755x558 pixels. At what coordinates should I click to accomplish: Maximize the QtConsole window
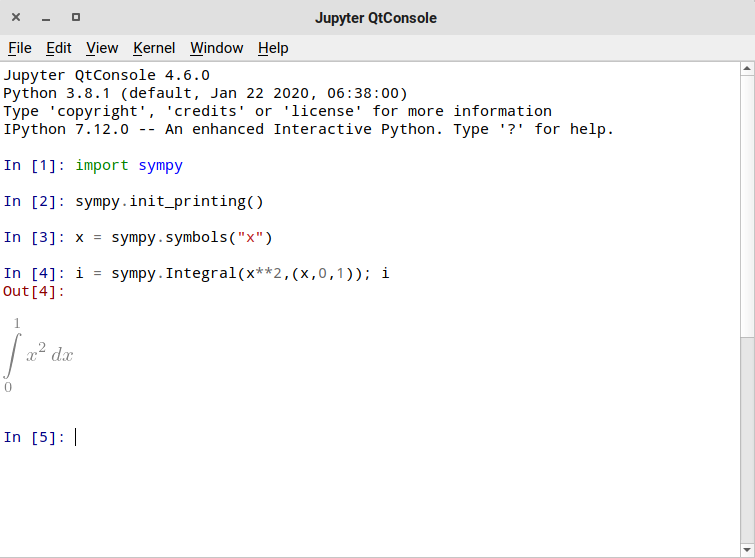[76, 18]
